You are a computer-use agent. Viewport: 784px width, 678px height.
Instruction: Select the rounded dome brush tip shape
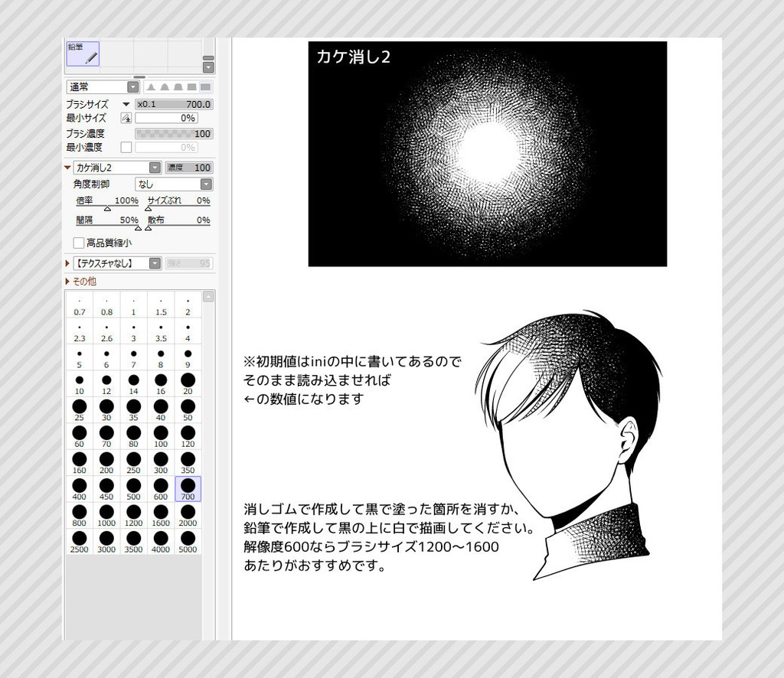tap(178, 87)
